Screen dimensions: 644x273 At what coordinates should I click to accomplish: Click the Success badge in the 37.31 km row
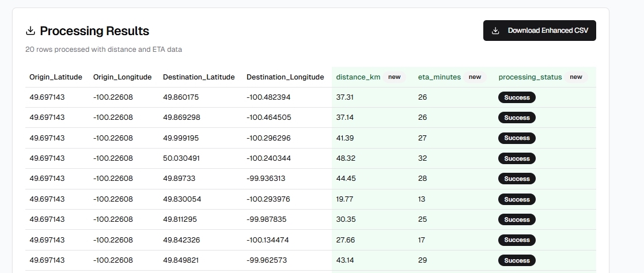pyautogui.click(x=517, y=97)
